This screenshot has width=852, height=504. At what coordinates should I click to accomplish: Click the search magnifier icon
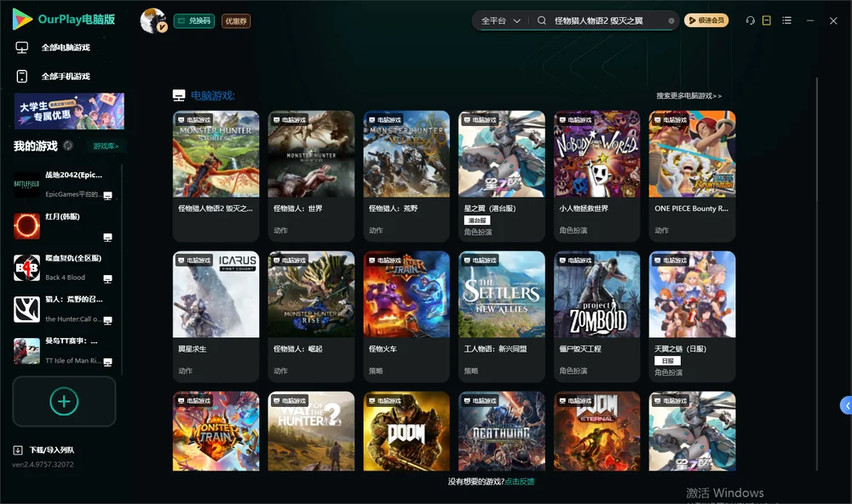point(542,20)
